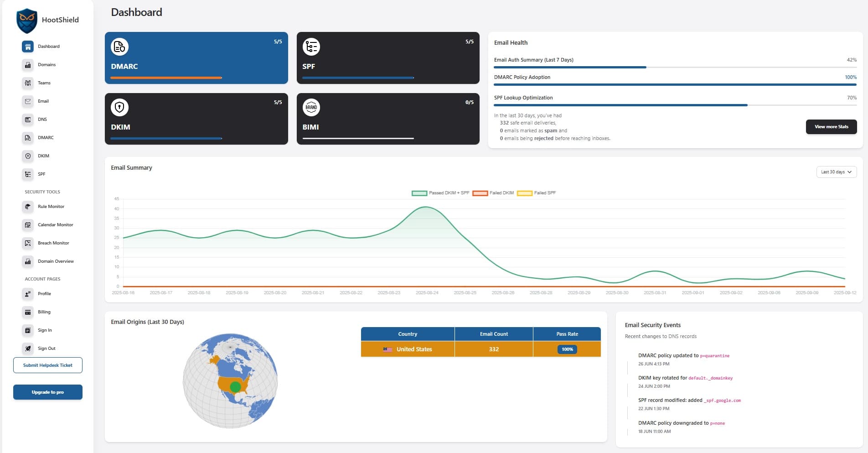Click the BIMI brand circle icon

pos(311,108)
